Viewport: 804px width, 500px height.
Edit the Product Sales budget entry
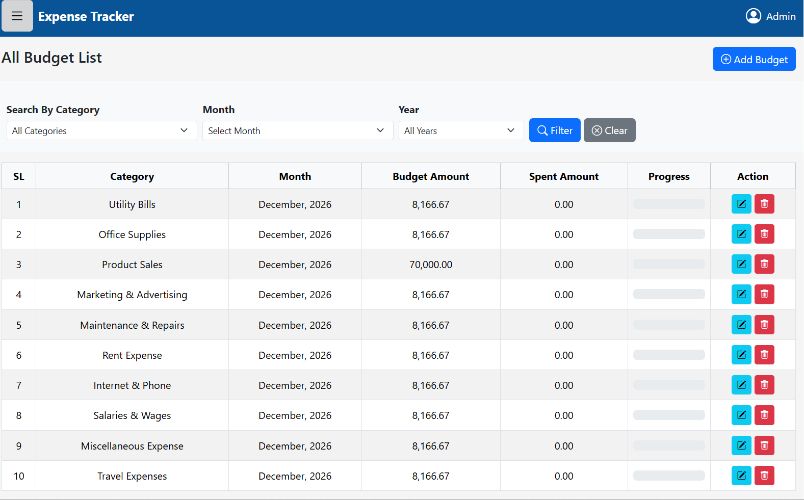[741, 264]
